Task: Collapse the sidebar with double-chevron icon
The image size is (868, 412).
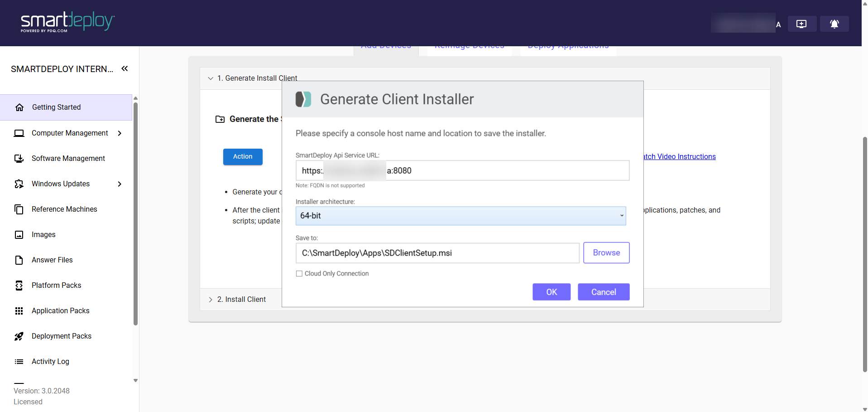Action: (x=125, y=68)
